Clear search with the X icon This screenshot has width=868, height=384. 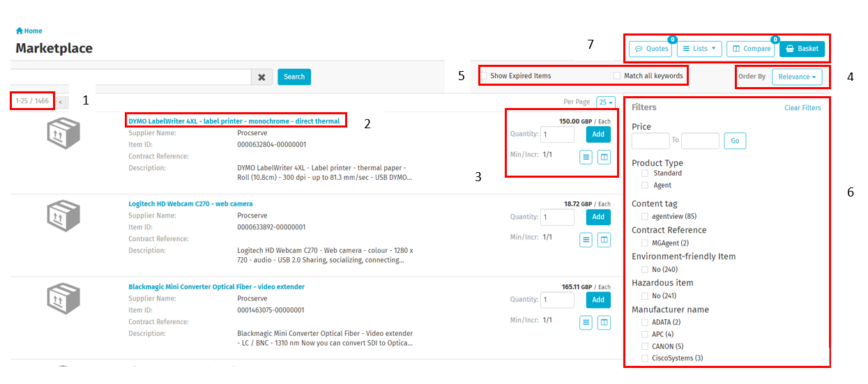click(261, 77)
